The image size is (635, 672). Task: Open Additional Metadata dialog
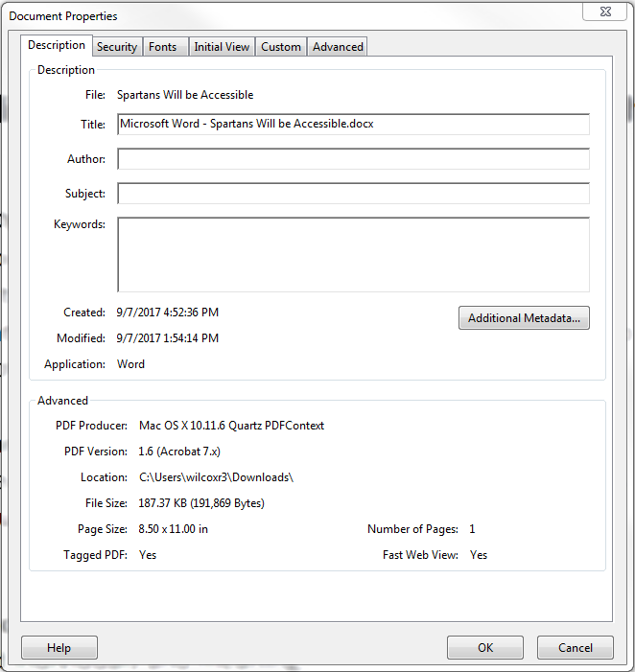coord(524,318)
